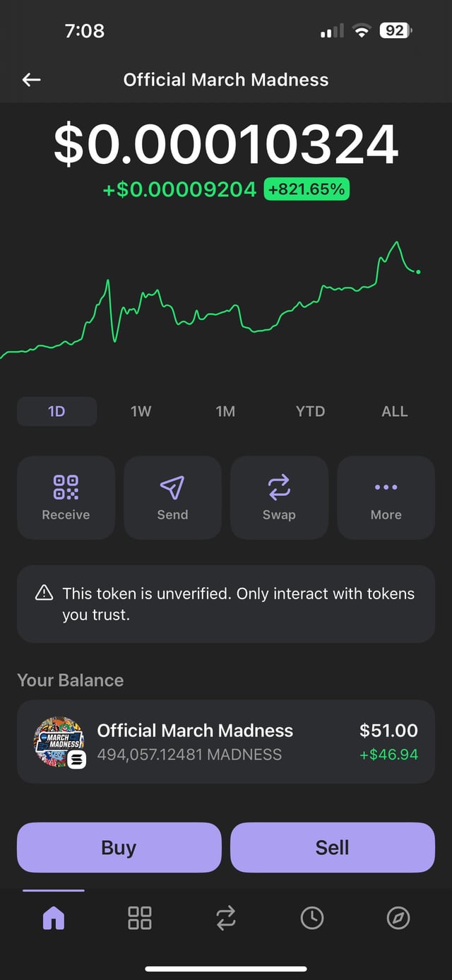View activity history clock tab
The width and height of the screenshot is (452, 980).
[x=312, y=918]
